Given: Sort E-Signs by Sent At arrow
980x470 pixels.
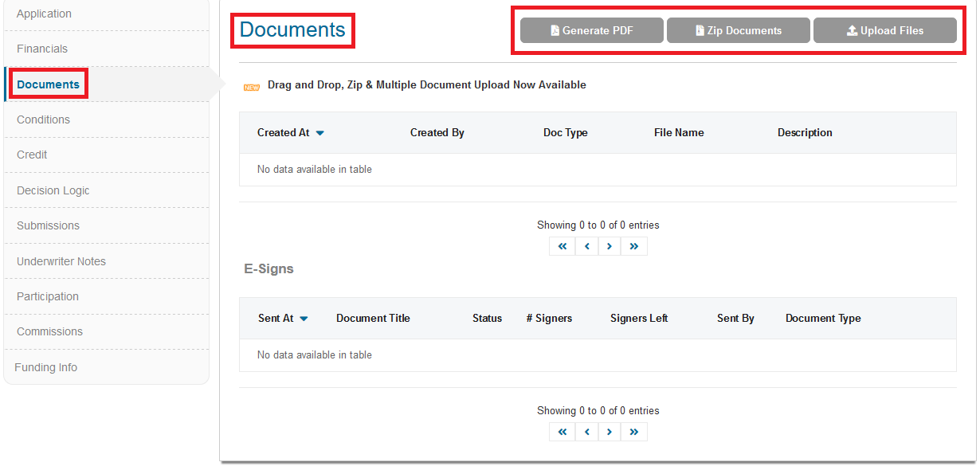Looking at the screenshot, I should [304, 319].
